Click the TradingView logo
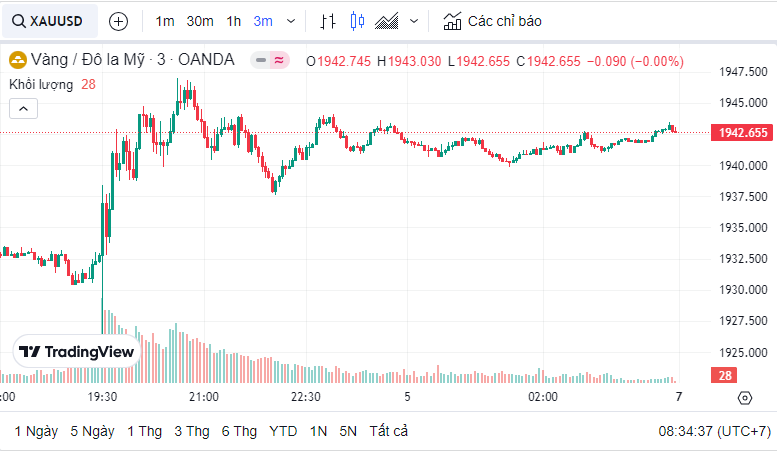Image resolution: width=777 pixels, height=451 pixels. coord(76,352)
